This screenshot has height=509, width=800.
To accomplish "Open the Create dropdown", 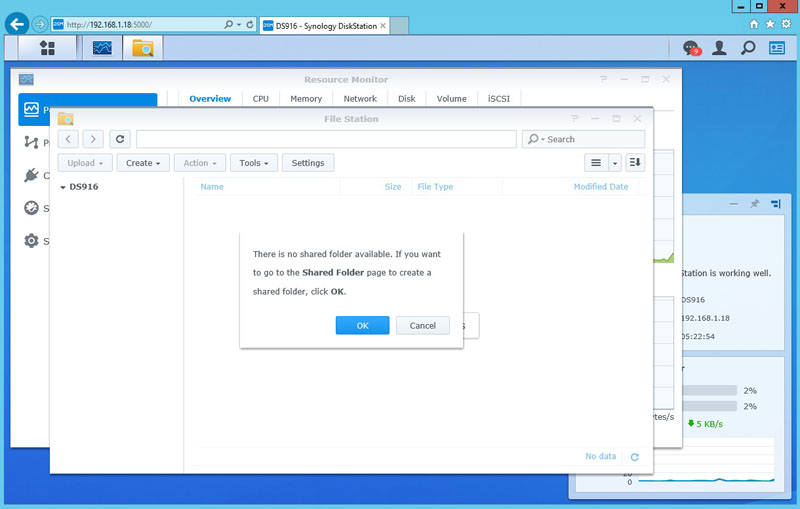I will [143, 163].
